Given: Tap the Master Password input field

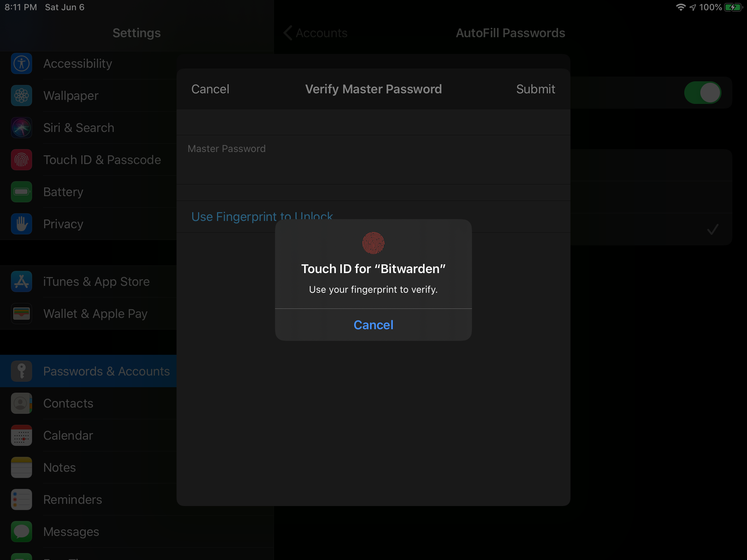Looking at the screenshot, I should [x=373, y=166].
